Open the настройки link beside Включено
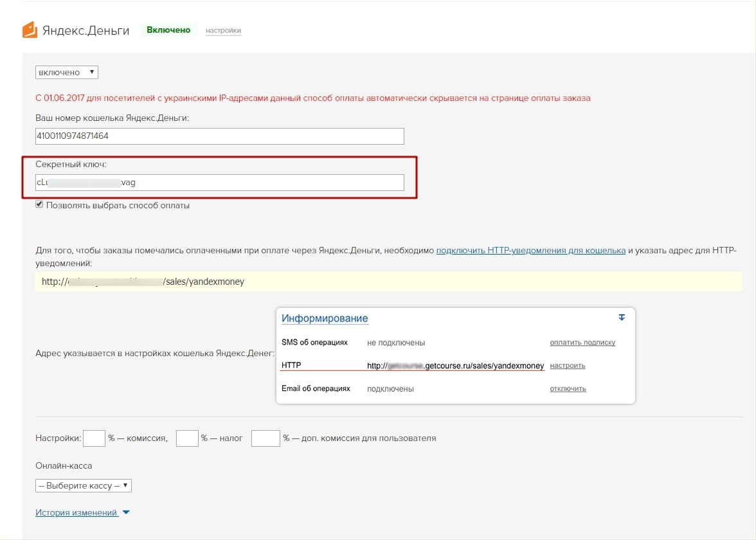The height and width of the screenshot is (540, 756). pyautogui.click(x=223, y=30)
